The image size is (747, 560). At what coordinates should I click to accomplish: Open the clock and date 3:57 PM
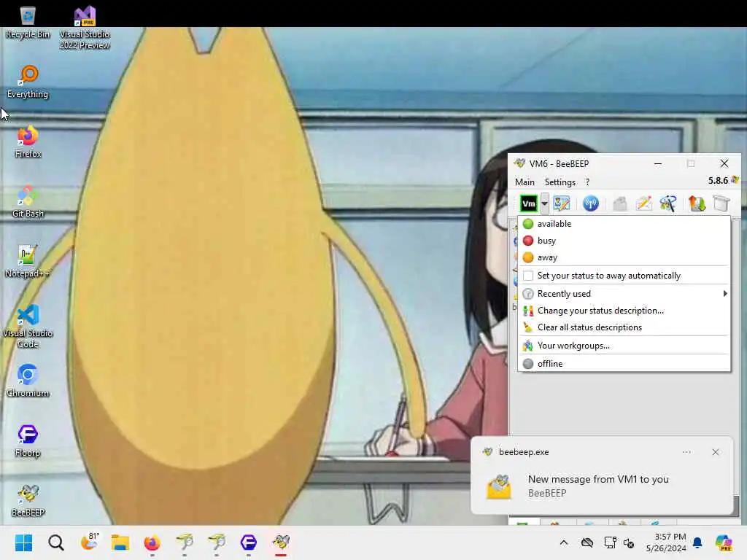(x=665, y=542)
